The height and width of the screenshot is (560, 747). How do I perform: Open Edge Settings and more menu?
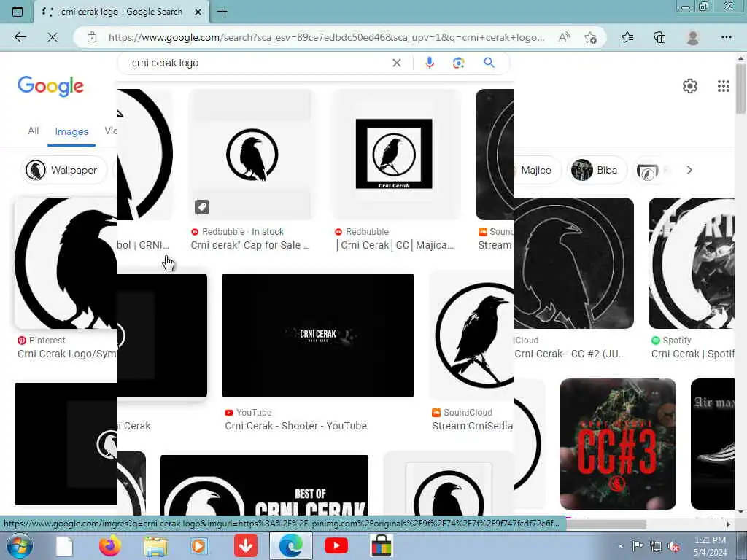[x=726, y=37]
